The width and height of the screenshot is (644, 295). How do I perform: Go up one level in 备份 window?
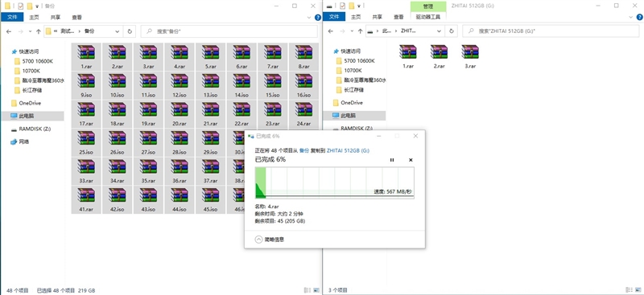click(x=39, y=31)
